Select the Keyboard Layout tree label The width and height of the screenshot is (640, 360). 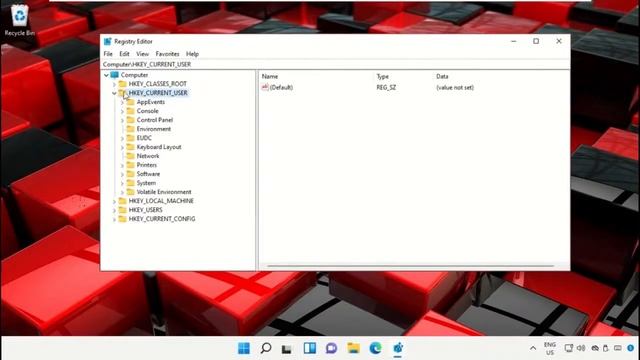(x=159, y=147)
